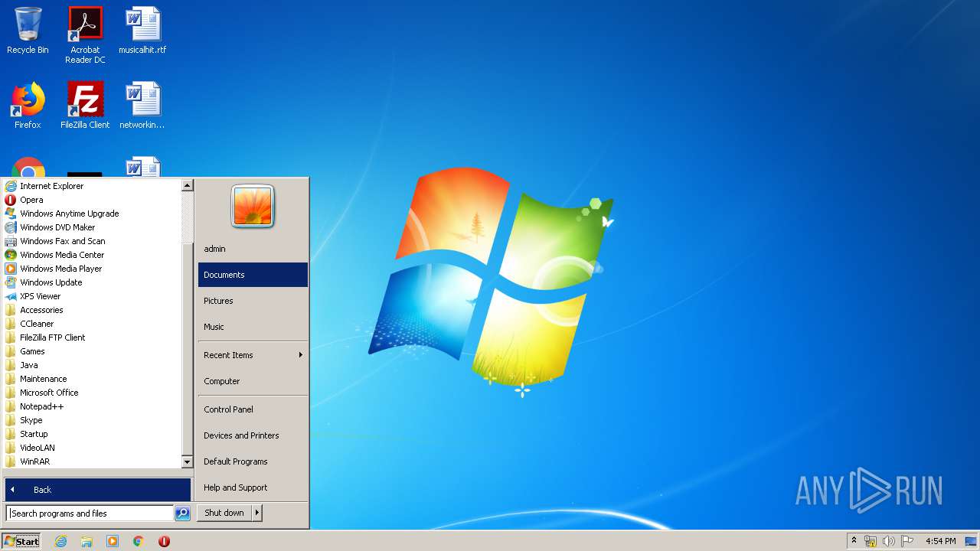Expand the Maintenance folder
This screenshot has height=551, width=980.
pyautogui.click(x=92, y=379)
